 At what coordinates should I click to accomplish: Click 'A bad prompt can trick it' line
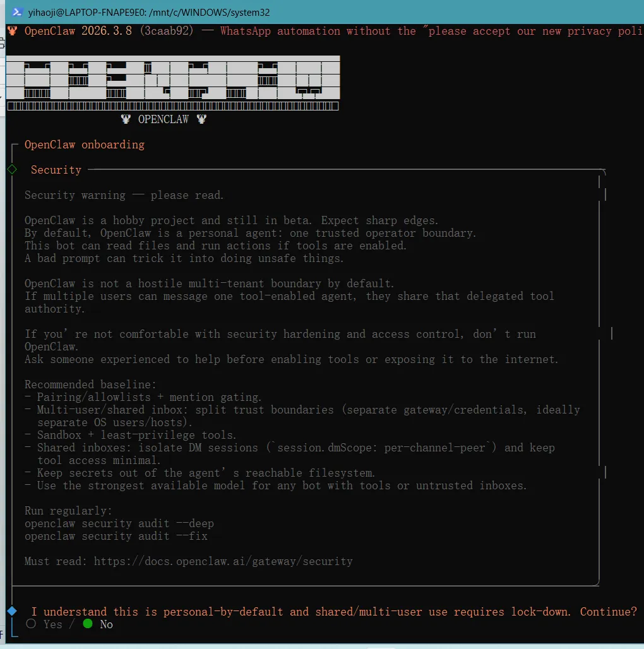pos(184,258)
